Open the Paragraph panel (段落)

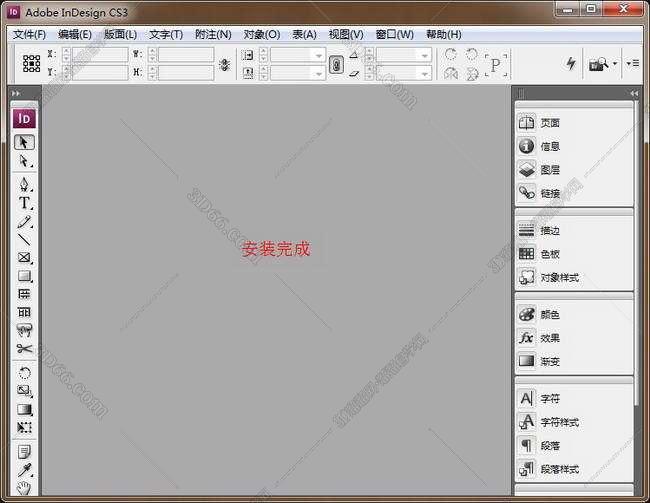(538, 446)
